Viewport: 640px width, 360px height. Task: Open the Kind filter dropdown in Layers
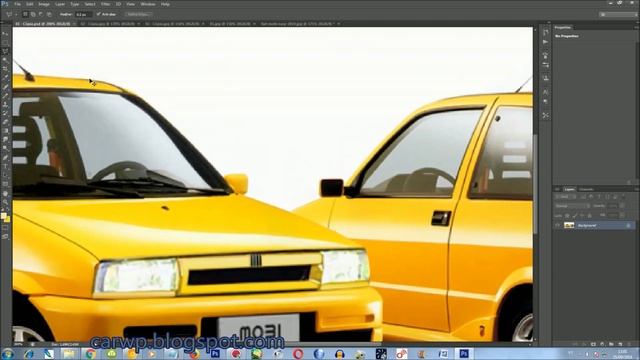point(565,196)
